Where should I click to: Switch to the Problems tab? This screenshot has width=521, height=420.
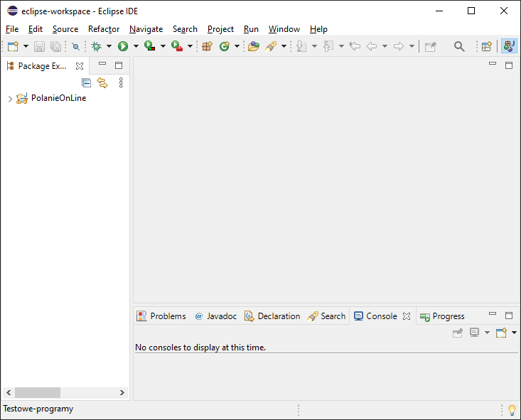161,316
